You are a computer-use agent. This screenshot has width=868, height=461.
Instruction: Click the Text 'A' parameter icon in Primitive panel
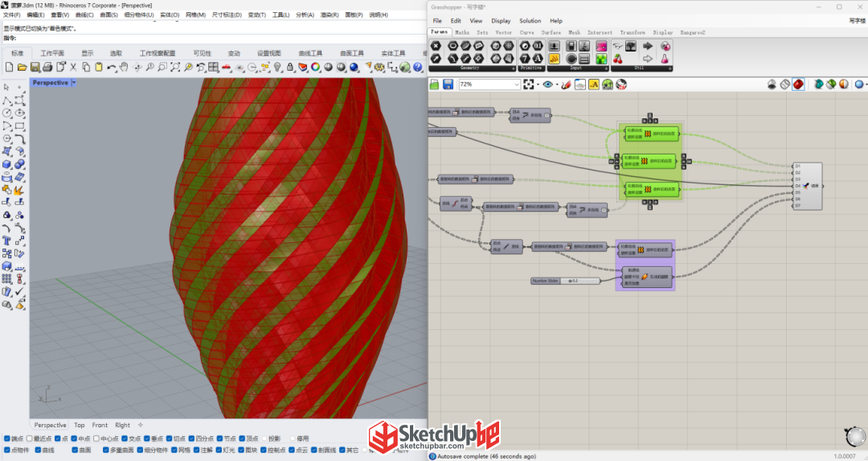click(538, 59)
